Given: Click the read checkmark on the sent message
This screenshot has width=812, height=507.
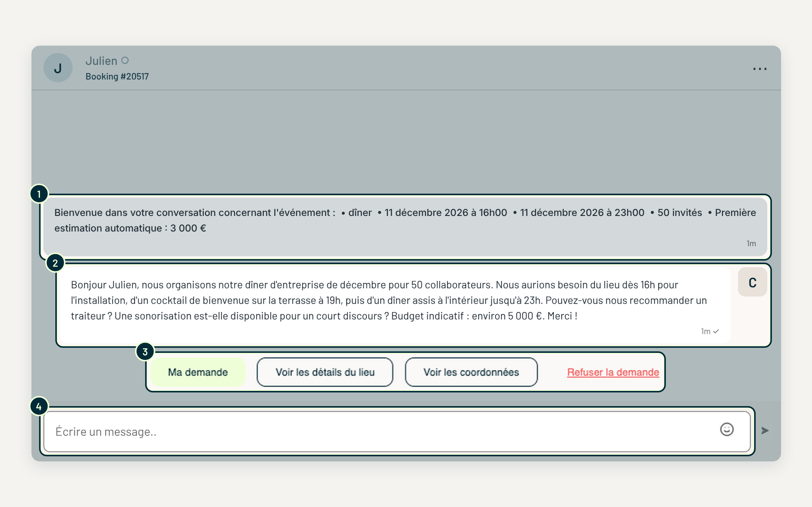Looking at the screenshot, I should point(716,331).
